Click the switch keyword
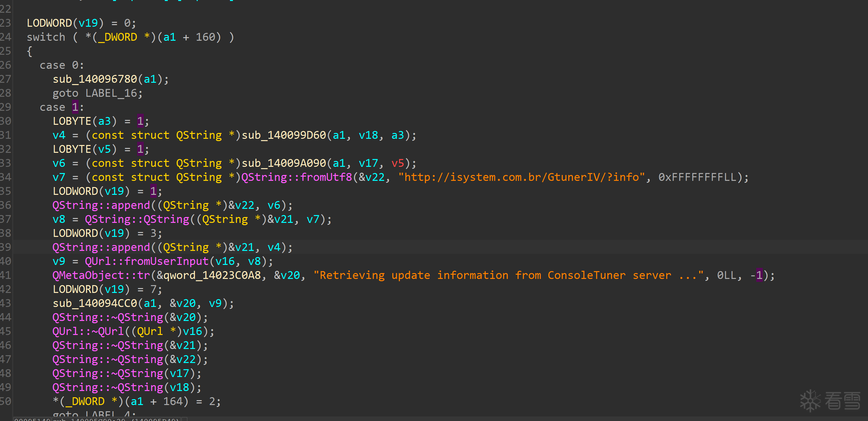Image resolution: width=868 pixels, height=421 pixels. [x=46, y=37]
